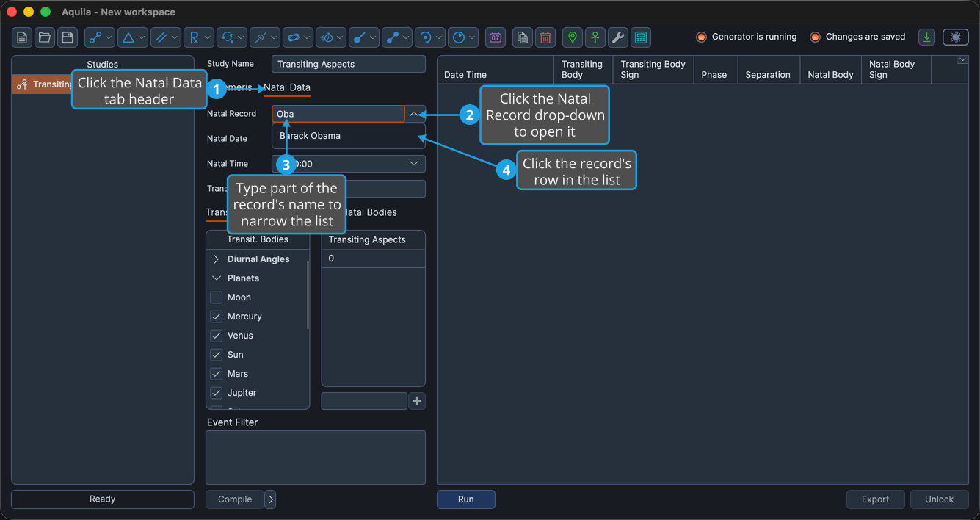Select Barack Obama in the record list
The height and width of the screenshot is (520, 980).
tap(349, 136)
